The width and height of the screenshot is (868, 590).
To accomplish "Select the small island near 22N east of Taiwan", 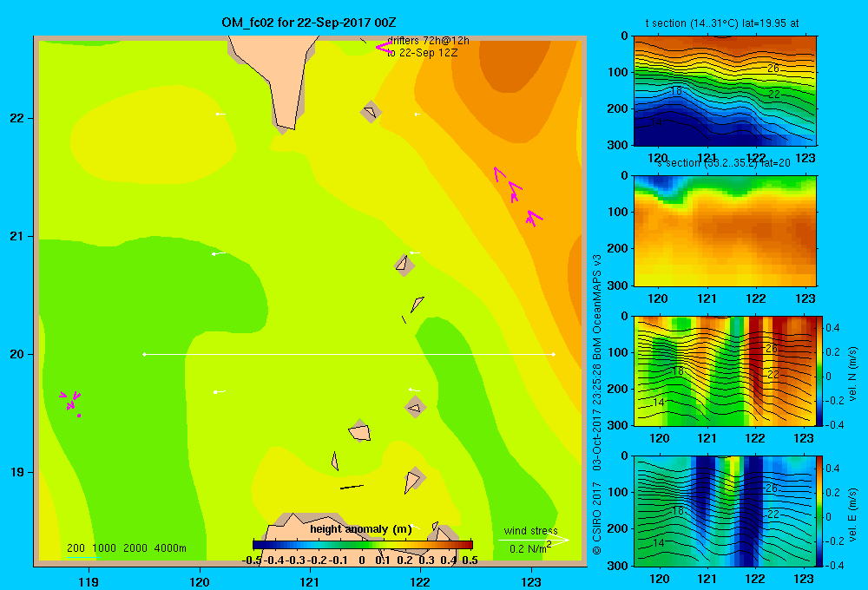I will 371,112.
